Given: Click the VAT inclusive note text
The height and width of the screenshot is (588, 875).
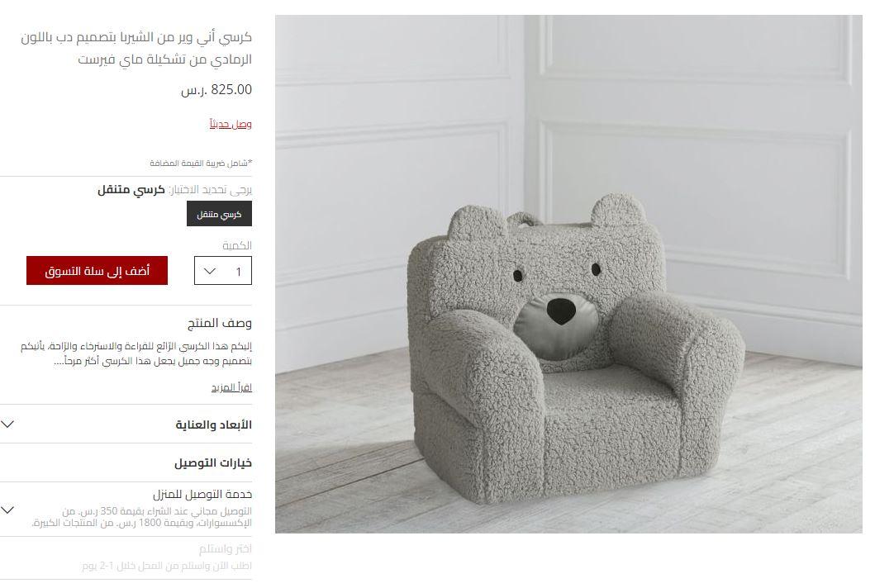Looking at the screenshot, I should (x=201, y=163).
